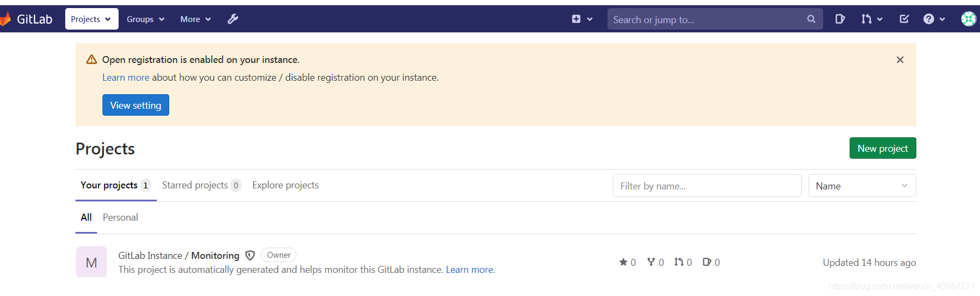Click the warning triangle icon in alert

tap(92, 59)
